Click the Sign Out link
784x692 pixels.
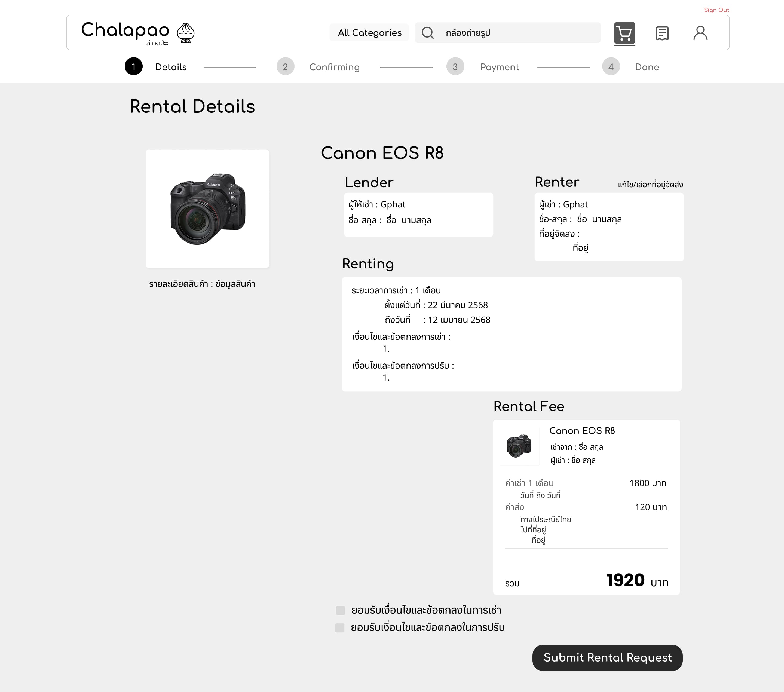(716, 10)
